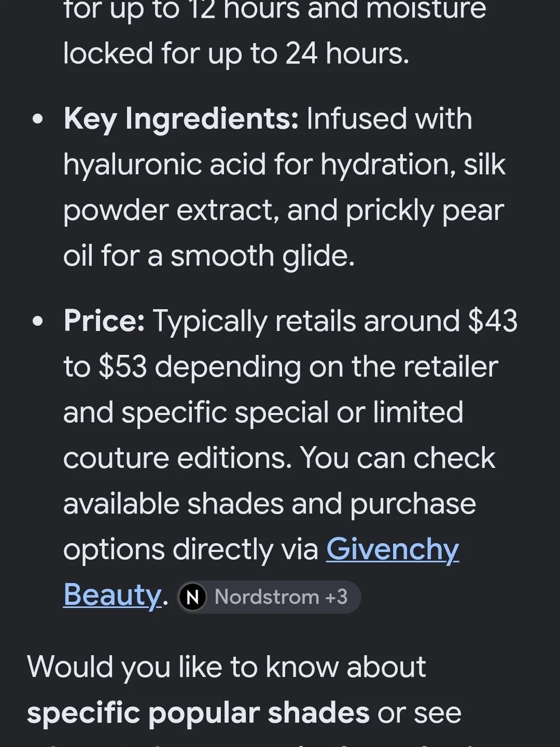Open the Givenchy hyperlink
Image resolution: width=560 pixels, height=747 pixels.
coord(393,549)
